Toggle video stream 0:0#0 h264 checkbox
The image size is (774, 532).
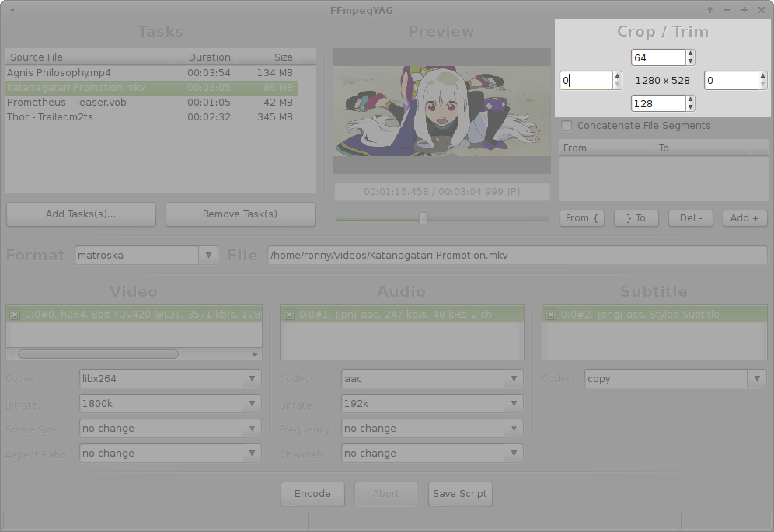[15, 315]
